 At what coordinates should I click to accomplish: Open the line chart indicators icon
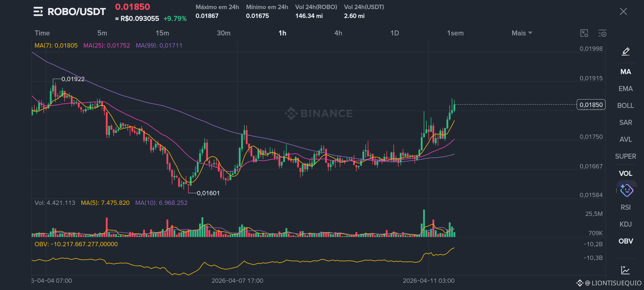coord(625,270)
